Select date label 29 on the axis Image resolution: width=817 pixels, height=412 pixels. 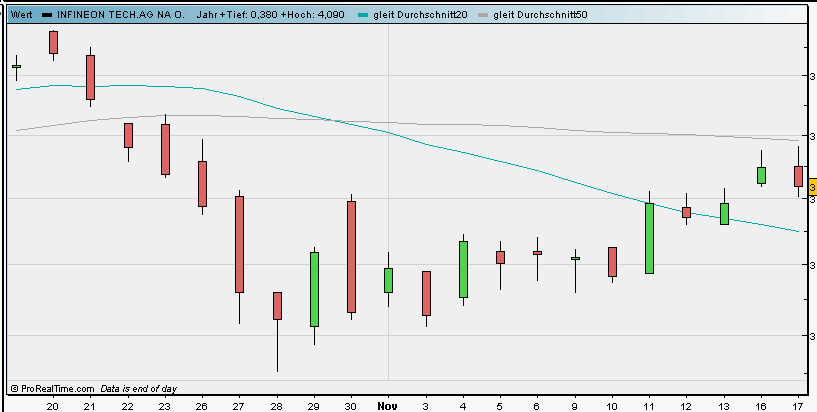314,406
